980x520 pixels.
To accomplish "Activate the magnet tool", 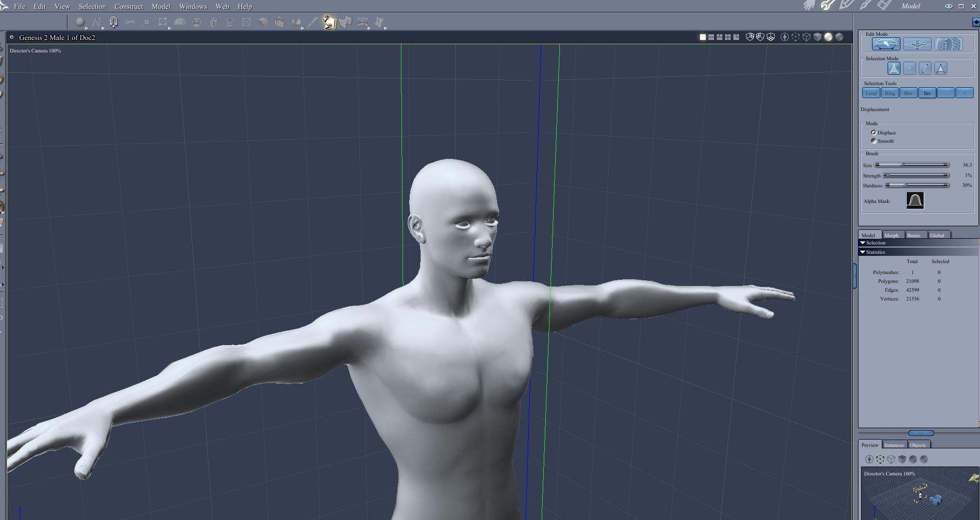I will click(113, 22).
